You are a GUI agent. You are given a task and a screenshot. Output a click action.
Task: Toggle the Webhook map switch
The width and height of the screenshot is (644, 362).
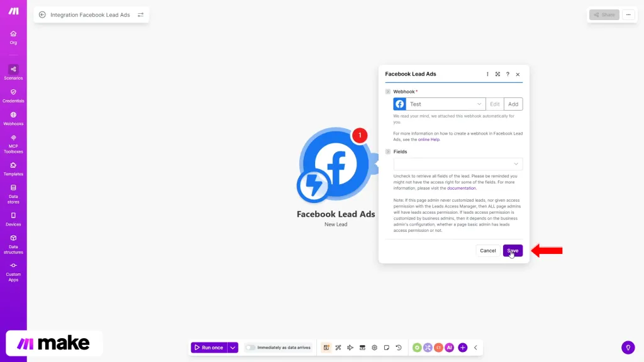pyautogui.click(x=387, y=92)
